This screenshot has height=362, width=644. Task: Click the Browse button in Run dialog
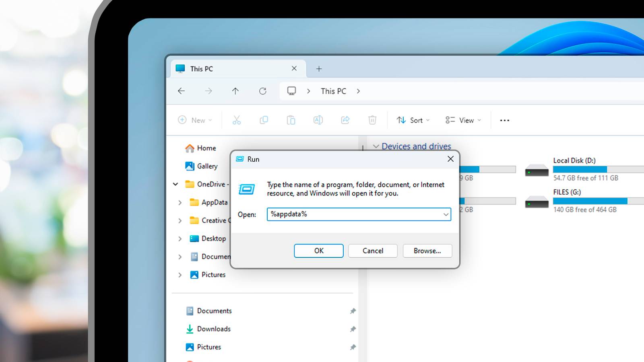[427, 251]
